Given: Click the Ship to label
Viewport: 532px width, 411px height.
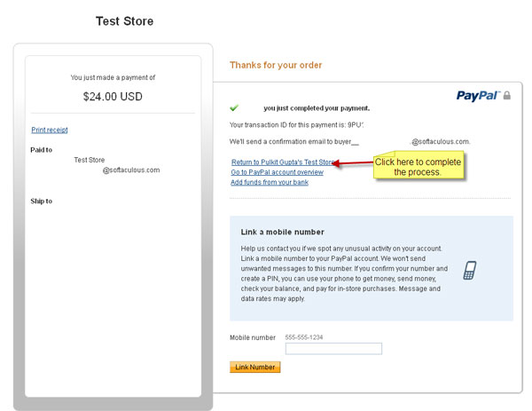Looking at the screenshot, I should tap(42, 202).
